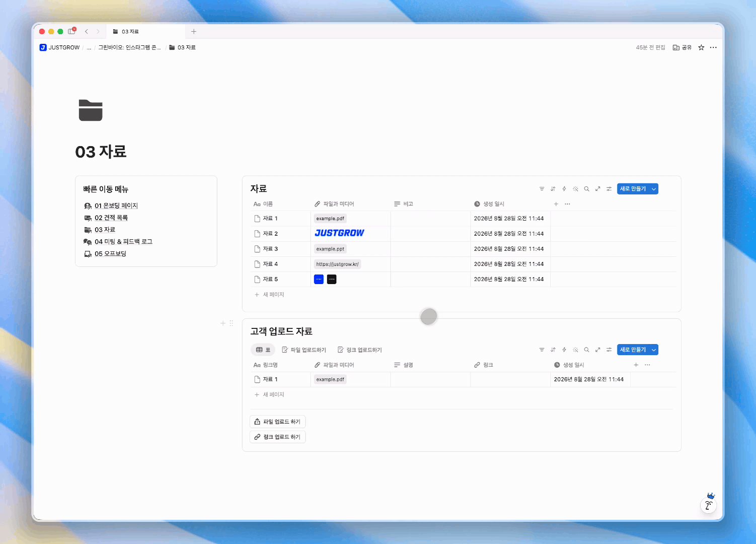Open the '자료 3' row page
756x544 pixels.
[270, 249]
